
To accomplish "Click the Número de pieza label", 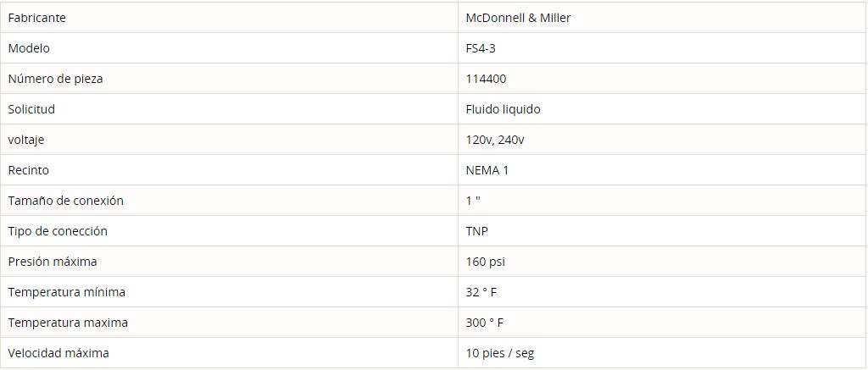I will (55, 79).
